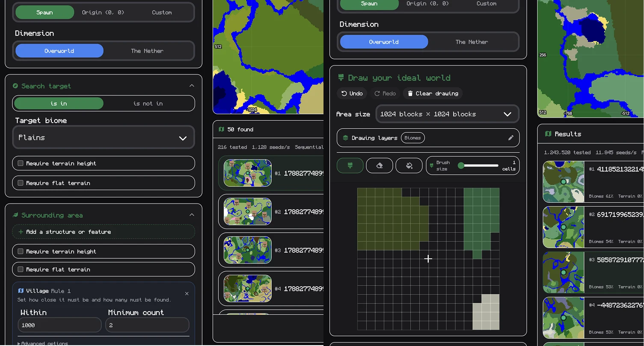
Task: Edit the Minimum count field showing 2
Action: coord(147,325)
